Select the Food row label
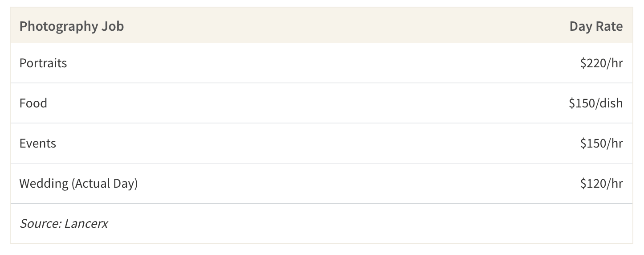The image size is (644, 255). (x=33, y=103)
